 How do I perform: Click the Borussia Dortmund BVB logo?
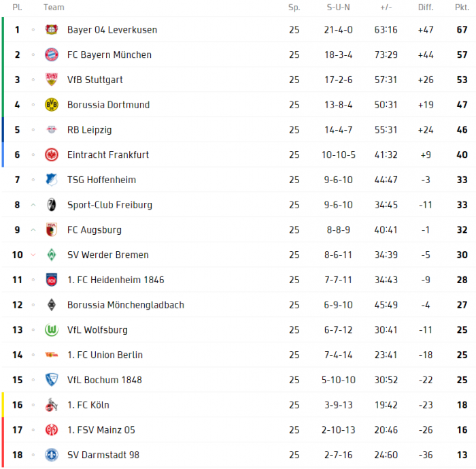click(x=52, y=105)
